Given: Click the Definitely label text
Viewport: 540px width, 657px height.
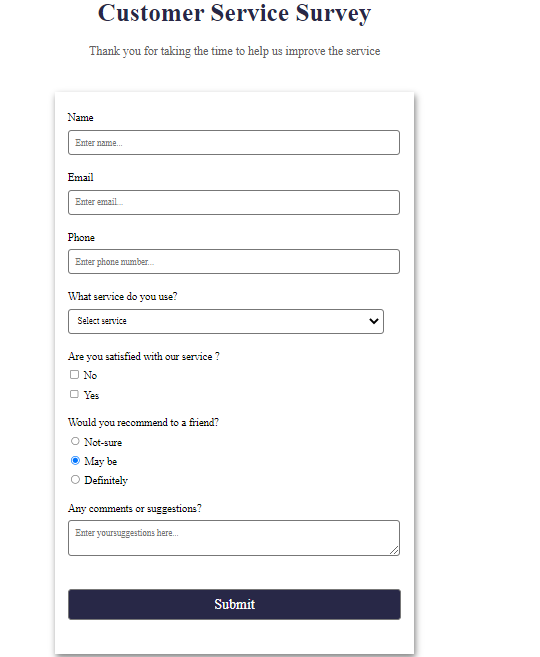Looking at the screenshot, I should pos(106,480).
